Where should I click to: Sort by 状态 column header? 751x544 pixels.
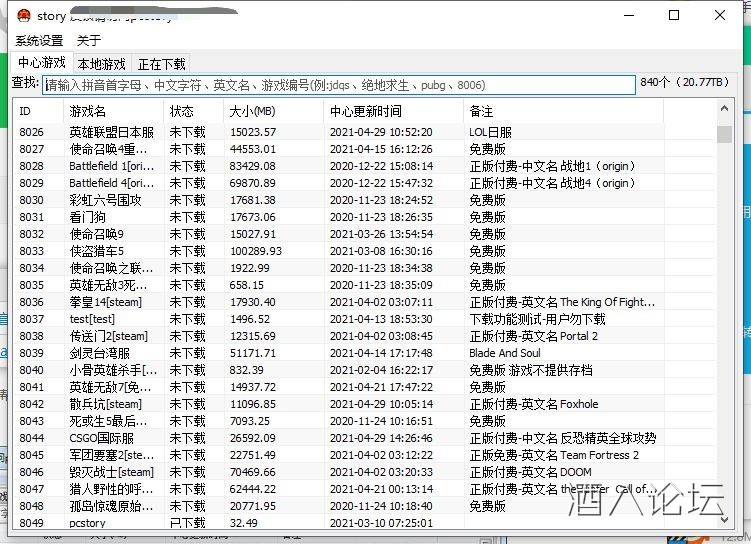(193, 111)
